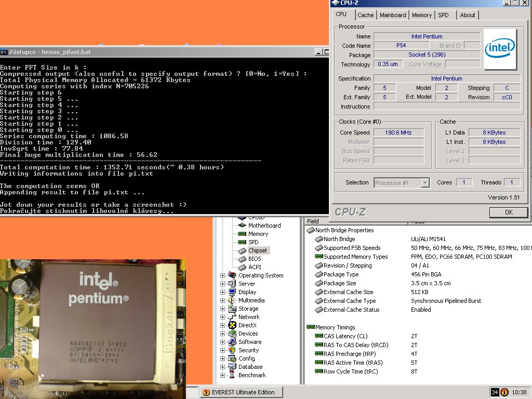Expand the Multimedia tree node
The image size is (532, 399).
point(222,300)
